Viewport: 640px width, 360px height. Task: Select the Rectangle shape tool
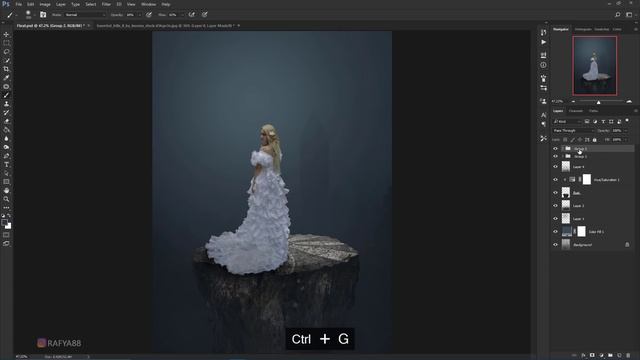pos(6,182)
